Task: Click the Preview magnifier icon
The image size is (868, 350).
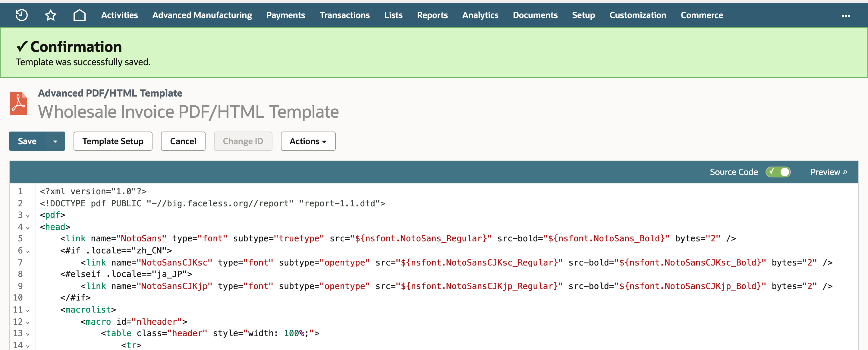Action: [x=845, y=172]
